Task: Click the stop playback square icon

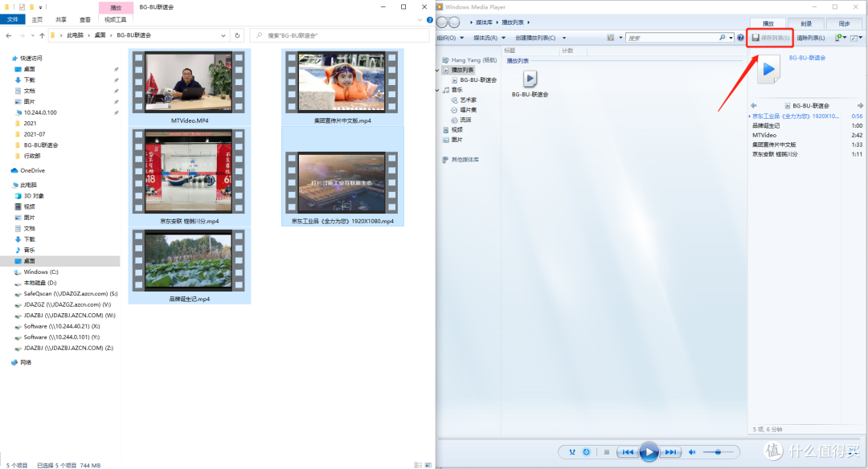Action: pos(607,452)
